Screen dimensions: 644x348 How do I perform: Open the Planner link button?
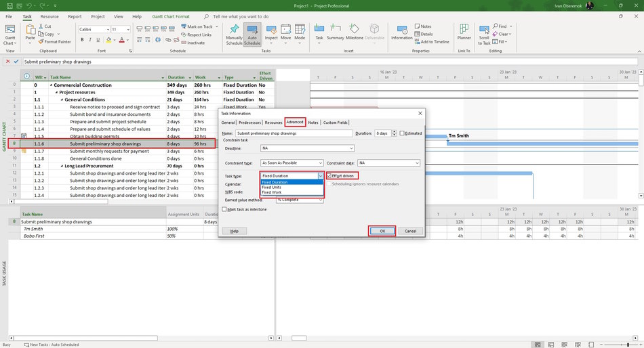click(464, 32)
